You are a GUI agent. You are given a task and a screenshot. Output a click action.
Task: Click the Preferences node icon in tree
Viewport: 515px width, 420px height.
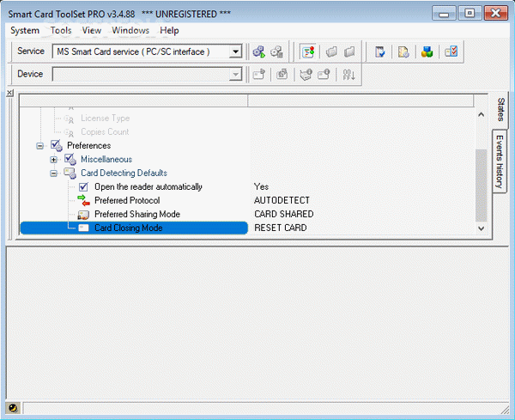pyautogui.click(x=57, y=145)
